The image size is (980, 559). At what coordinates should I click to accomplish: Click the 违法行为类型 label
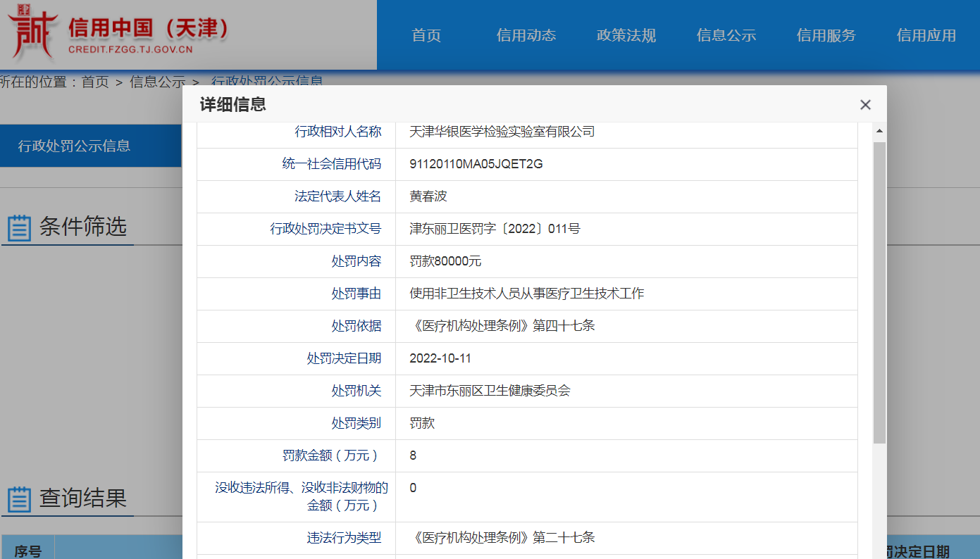[345, 538]
